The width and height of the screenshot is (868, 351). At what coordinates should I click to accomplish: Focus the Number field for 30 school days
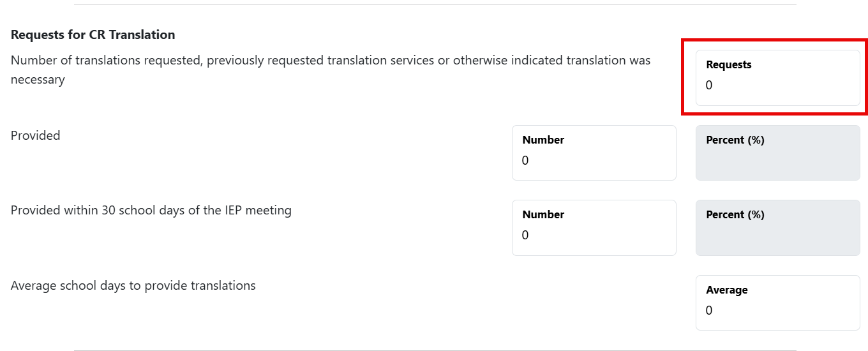594,228
